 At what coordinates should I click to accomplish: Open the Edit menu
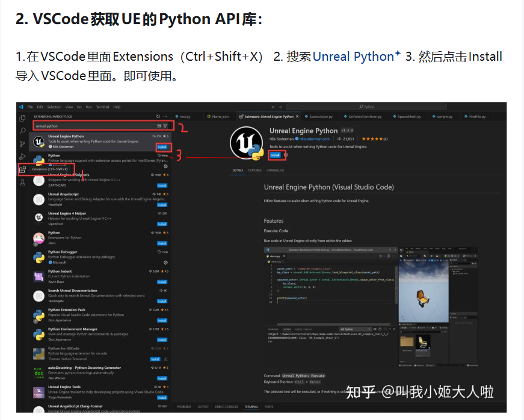(40, 107)
